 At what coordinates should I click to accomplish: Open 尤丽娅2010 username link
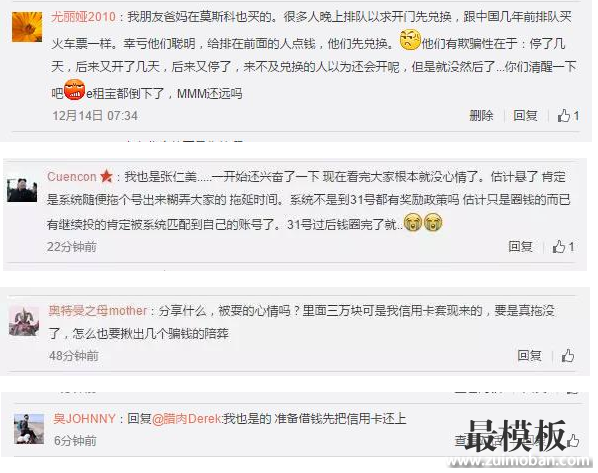[83, 17]
